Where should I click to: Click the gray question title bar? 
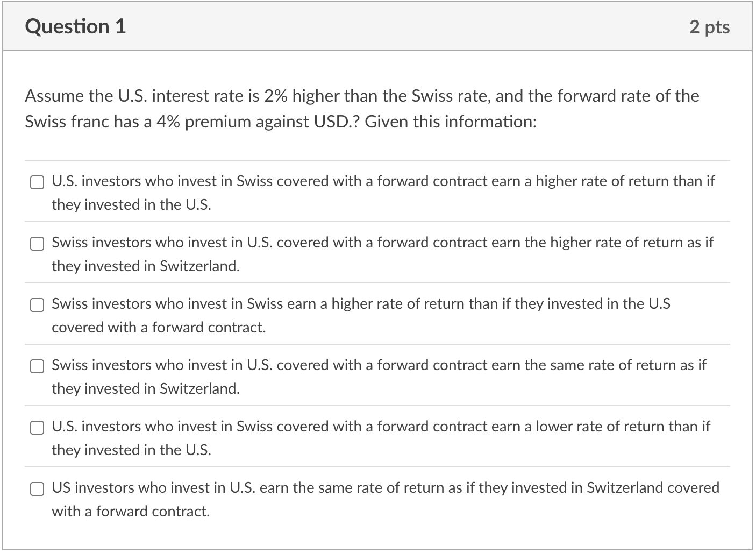pos(376,25)
